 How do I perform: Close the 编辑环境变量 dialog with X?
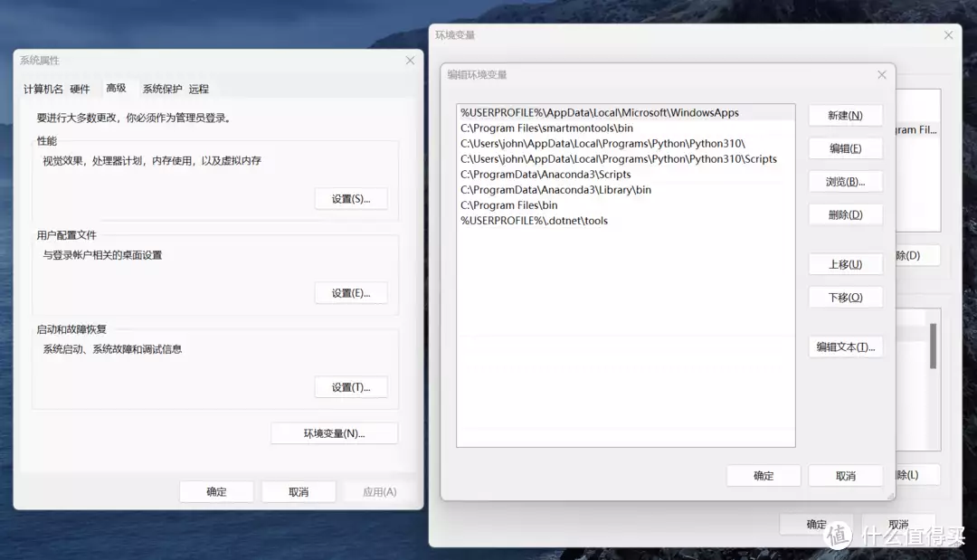[882, 75]
